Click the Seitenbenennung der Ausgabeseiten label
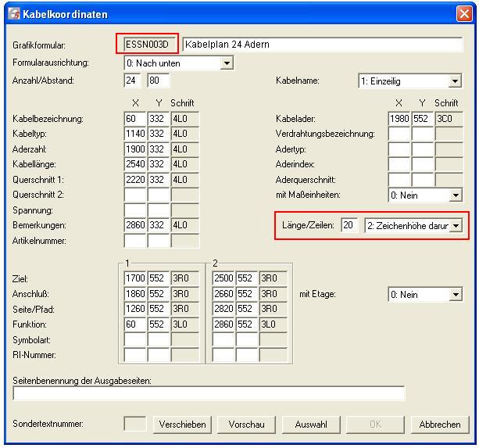Viewport: 479px width, 448px height. (x=82, y=381)
